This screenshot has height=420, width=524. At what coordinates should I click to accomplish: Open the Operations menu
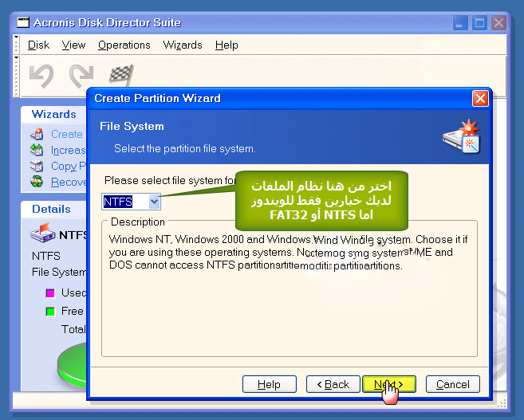click(x=124, y=45)
